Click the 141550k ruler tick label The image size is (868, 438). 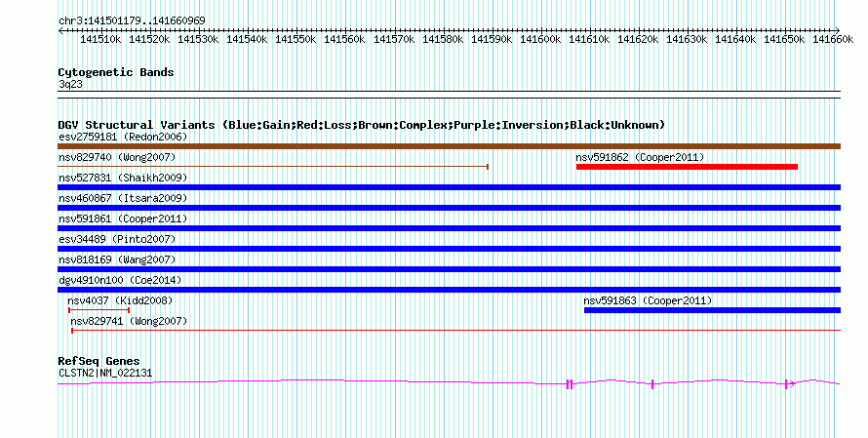click(x=296, y=39)
